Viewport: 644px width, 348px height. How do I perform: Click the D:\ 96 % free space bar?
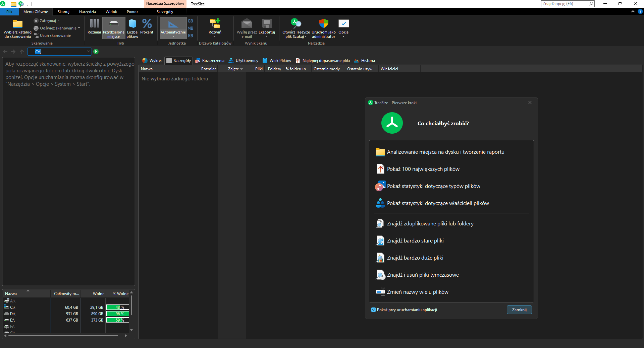(x=118, y=314)
